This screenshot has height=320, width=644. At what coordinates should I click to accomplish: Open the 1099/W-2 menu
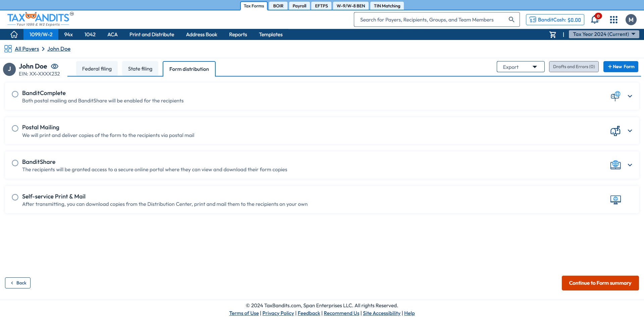(41, 35)
